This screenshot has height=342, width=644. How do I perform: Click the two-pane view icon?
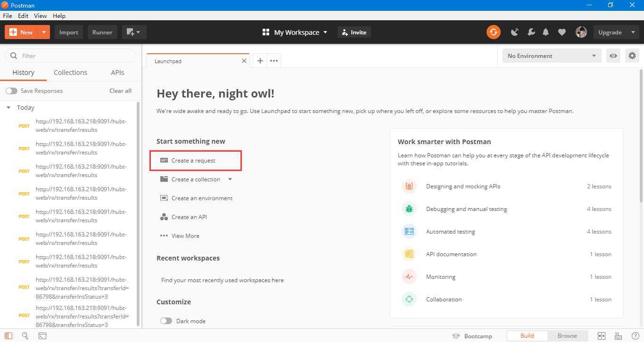tap(602, 336)
